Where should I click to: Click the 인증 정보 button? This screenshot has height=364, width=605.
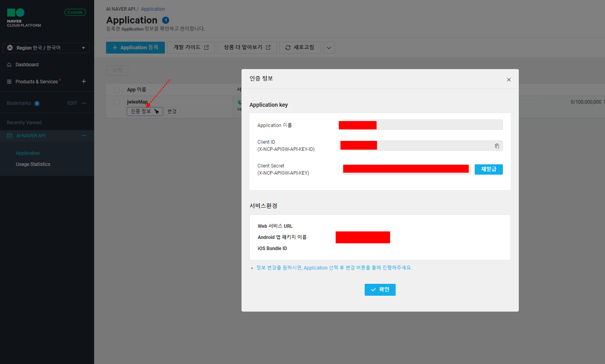pyautogui.click(x=145, y=112)
